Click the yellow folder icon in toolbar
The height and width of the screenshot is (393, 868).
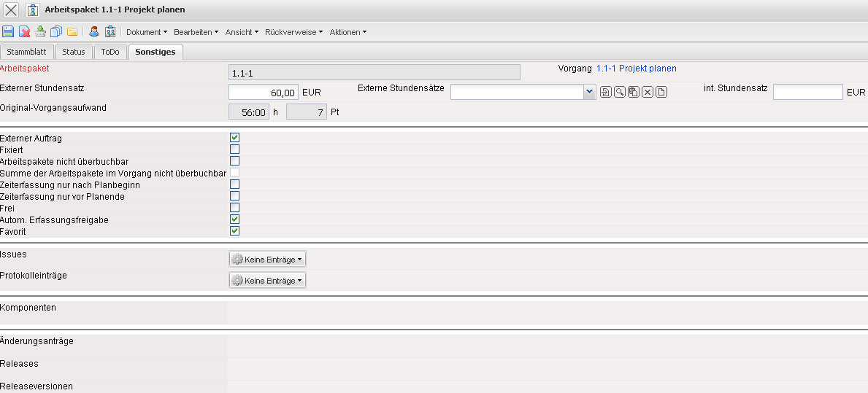pyautogui.click(x=72, y=32)
